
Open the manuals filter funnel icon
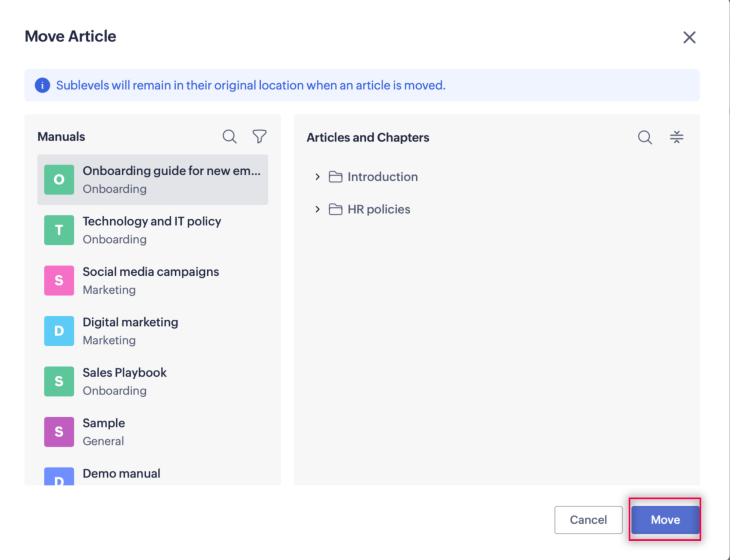259,137
